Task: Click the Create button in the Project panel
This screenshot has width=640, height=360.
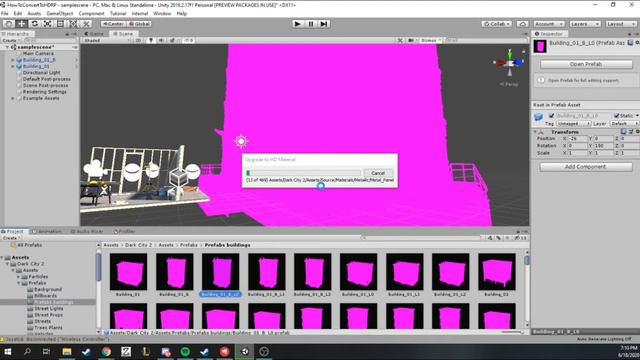Action: pos(10,238)
